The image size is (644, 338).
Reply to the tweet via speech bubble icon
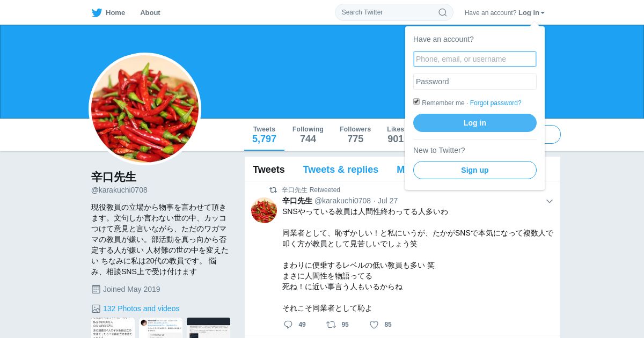(x=288, y=325)
